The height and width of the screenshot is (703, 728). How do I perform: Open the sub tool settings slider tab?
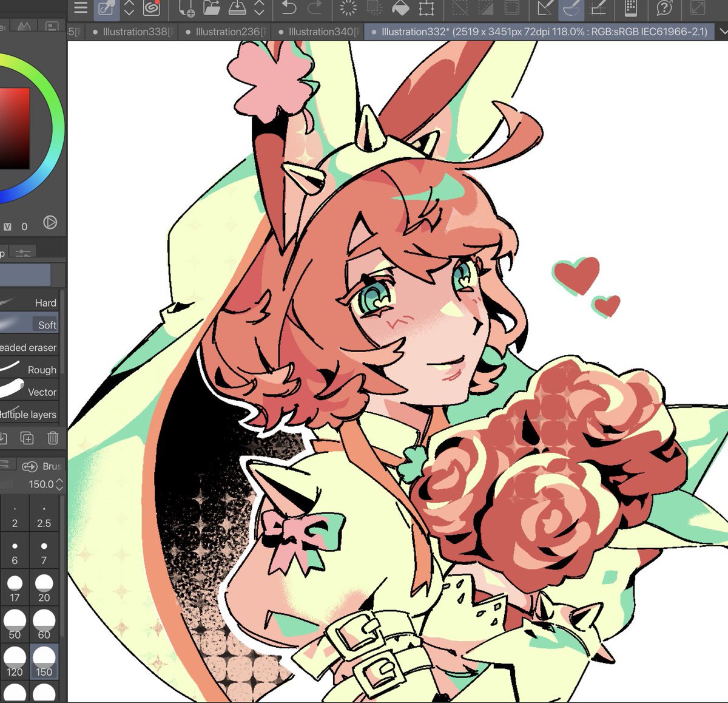tap(23, 252)
